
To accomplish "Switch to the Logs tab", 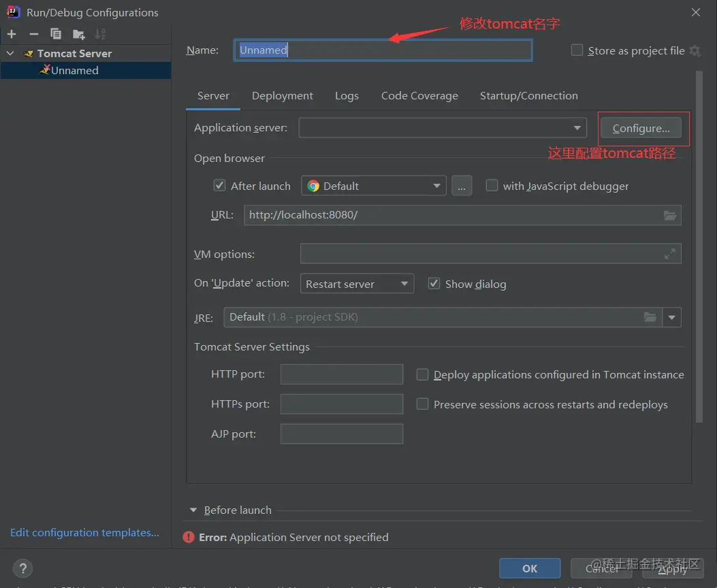I will (347, 96).
